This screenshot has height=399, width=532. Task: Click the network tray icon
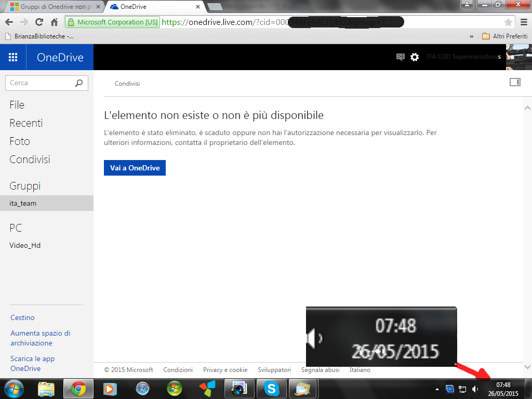(462, 389)
